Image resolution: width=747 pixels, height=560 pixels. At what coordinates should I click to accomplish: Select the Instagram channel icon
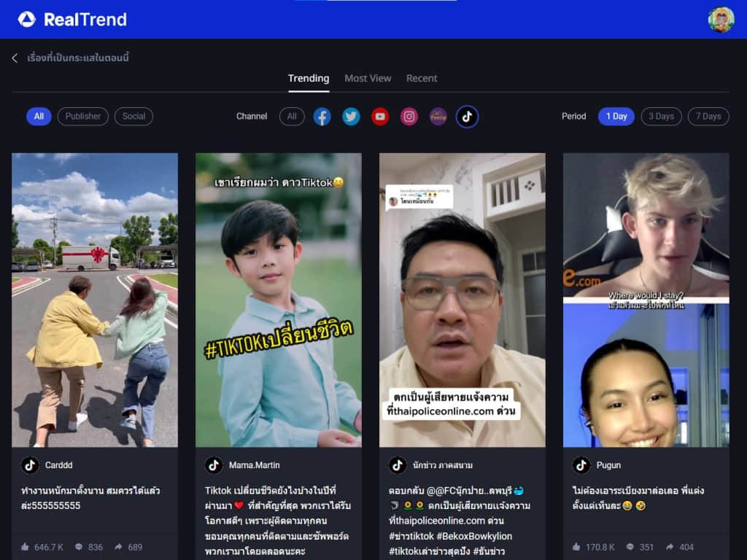409,117
